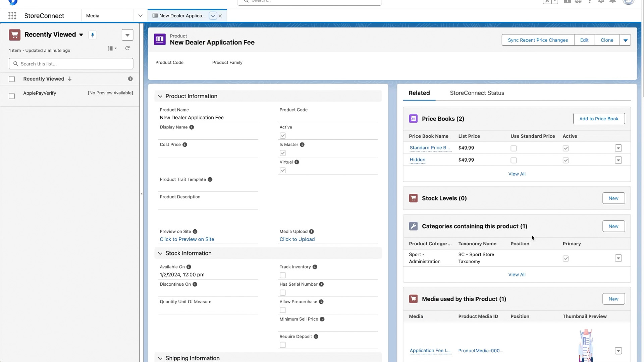Show info for Preview on Site
644x362 pixels.
[195, 232]
